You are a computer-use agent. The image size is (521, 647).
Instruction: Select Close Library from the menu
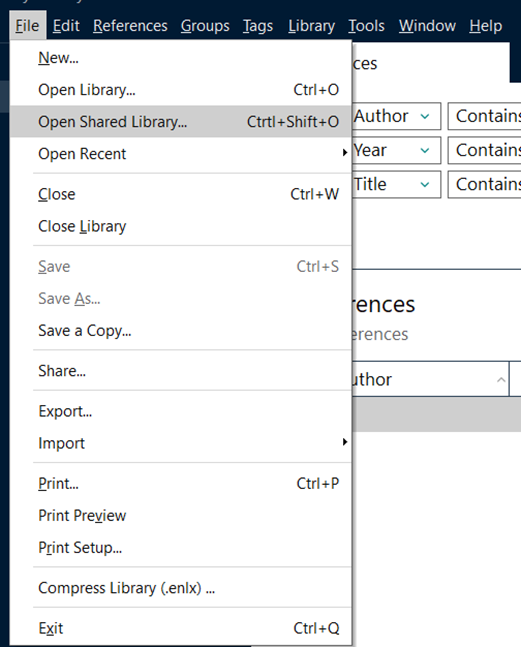coord(181,227)
